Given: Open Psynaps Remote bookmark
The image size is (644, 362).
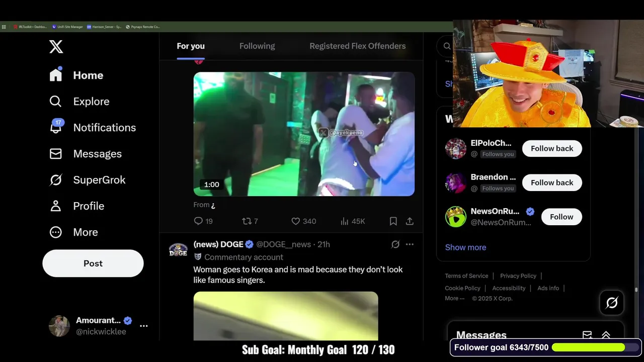Looking at the screenshot, I should click(x=142, y=27).
